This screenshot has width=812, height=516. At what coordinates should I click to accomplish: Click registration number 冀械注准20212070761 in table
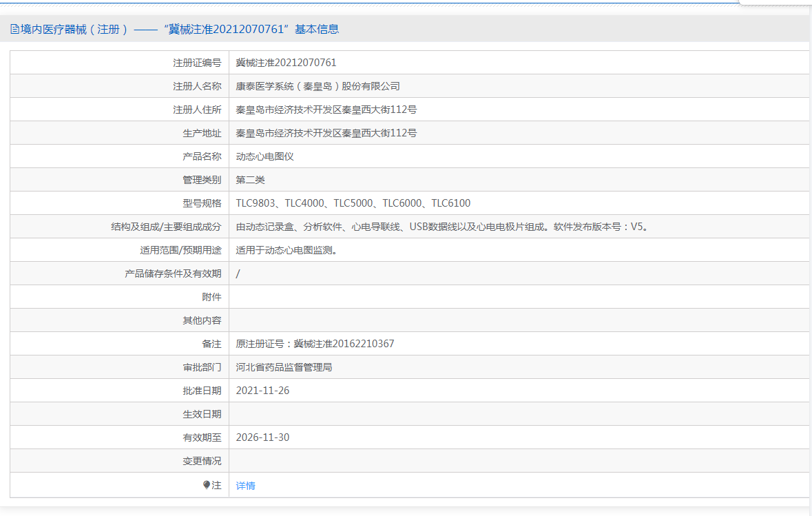(286, 63)
